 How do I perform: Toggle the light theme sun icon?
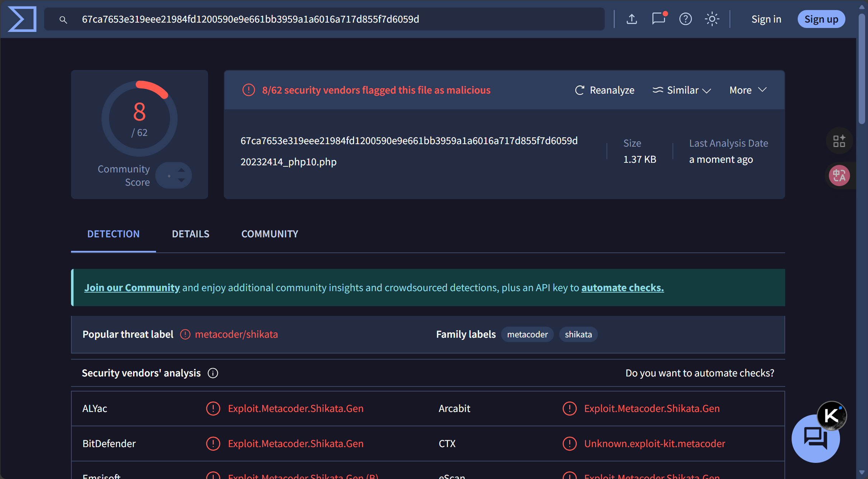712,19
